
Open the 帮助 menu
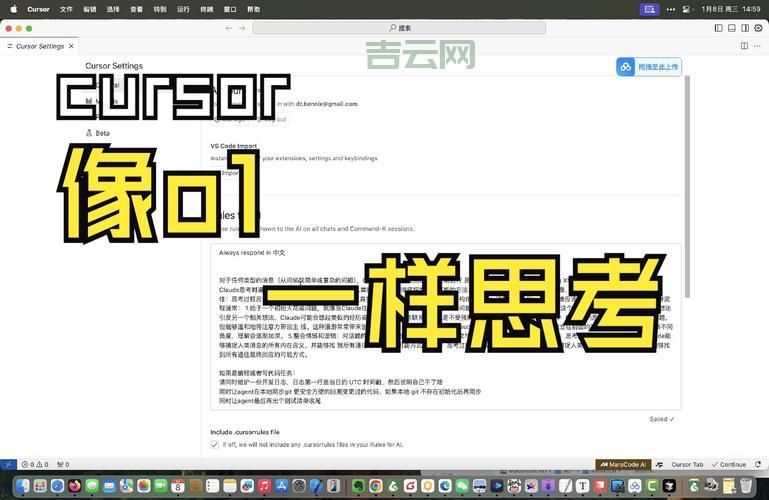254,9
